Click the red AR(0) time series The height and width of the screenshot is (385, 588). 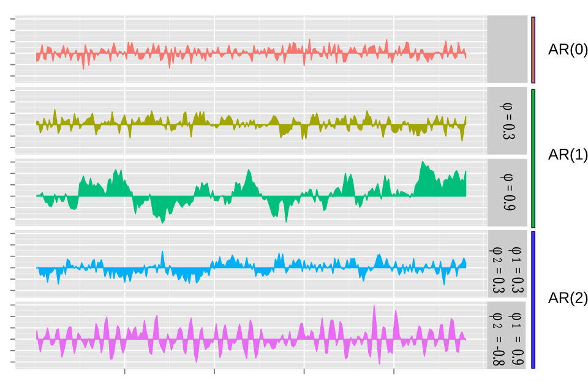(251, 54)
